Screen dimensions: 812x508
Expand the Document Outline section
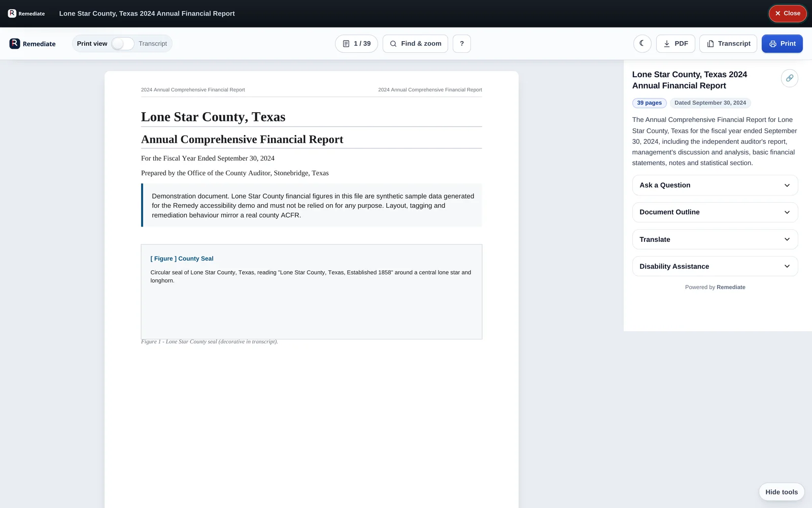[x=715, y=212]
